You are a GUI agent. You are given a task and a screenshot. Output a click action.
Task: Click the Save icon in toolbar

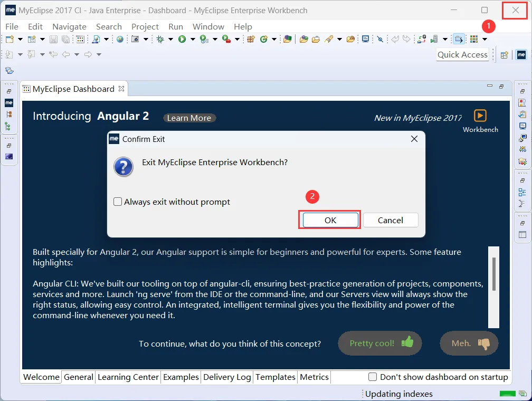coord(53,40)
